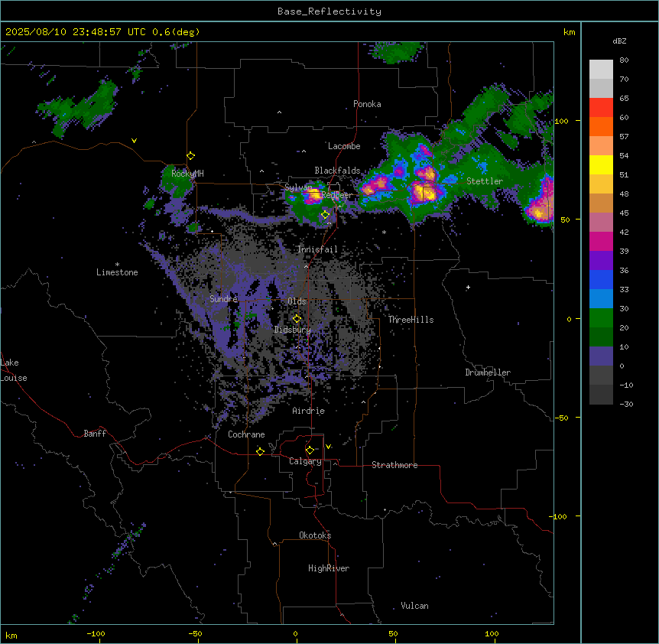This screenshot has height=644, width=659.
Task: Click the yellow diamond marker below Cochrane
Action: (x=260, y=451)
